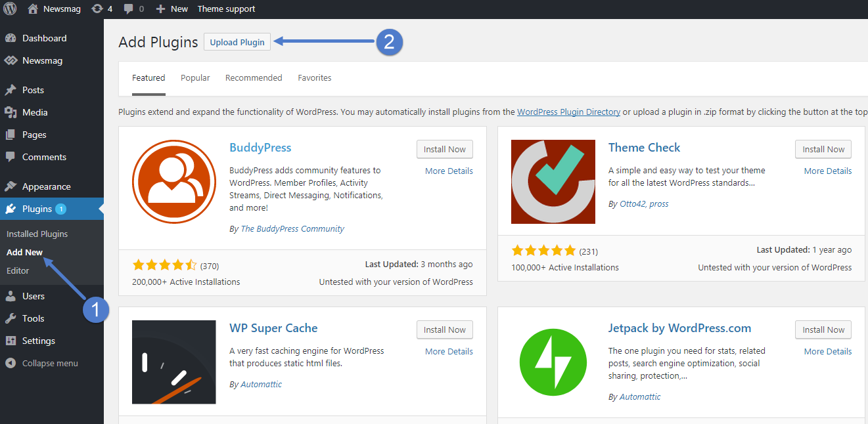This screenshot has height=424, width=868.
Task: Go to Installed Plugins submenu
Action: (37, 234)
